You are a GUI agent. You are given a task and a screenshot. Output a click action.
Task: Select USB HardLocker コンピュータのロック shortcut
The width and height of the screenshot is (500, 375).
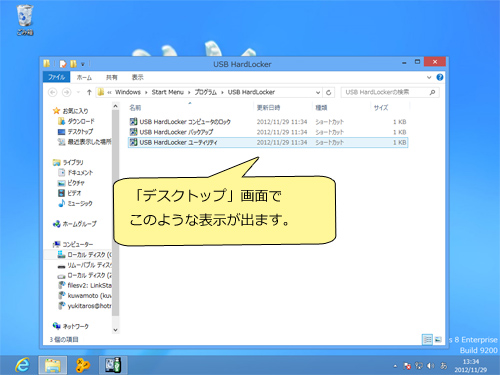point(268,122)
